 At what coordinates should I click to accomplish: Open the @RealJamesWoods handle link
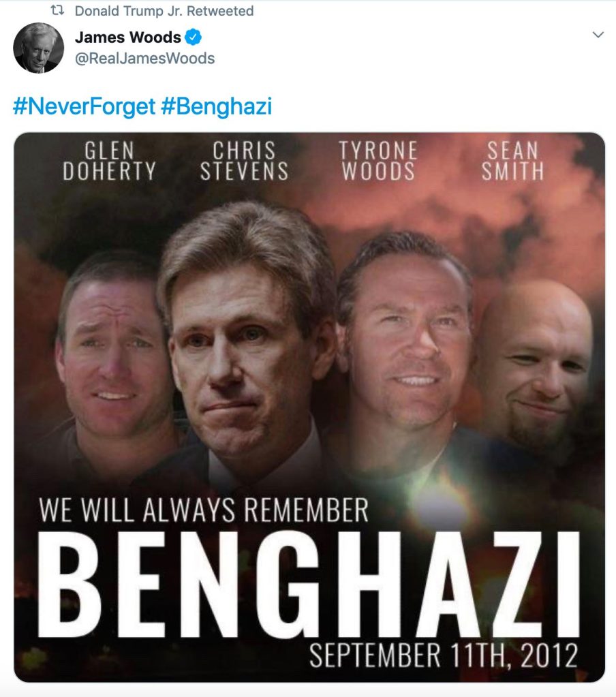(x=145, y=58)
